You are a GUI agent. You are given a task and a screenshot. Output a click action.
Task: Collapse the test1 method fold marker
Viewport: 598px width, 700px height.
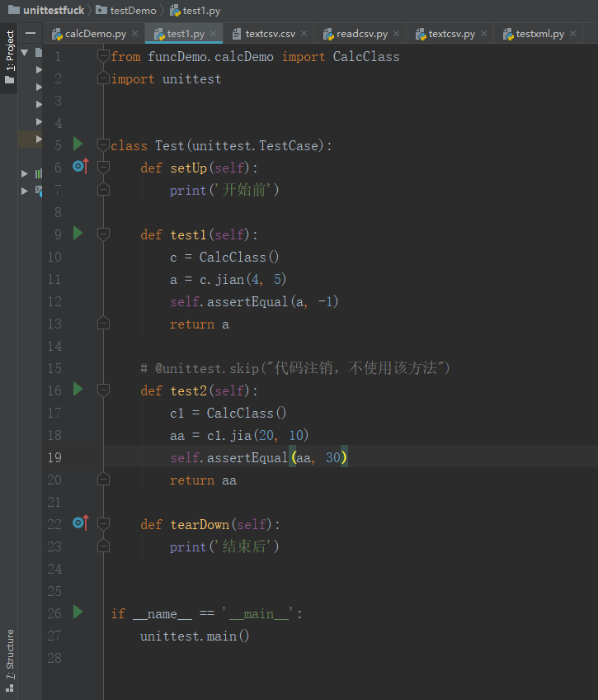pyautogui.click(x=103, y=234)
